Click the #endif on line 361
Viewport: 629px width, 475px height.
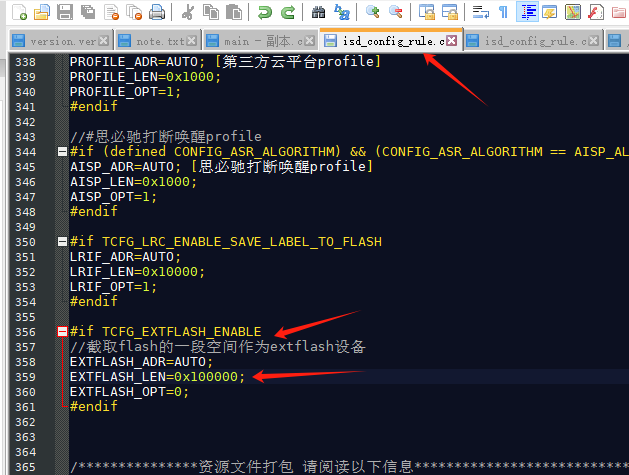pyautogui.click(x=93, y=406)
